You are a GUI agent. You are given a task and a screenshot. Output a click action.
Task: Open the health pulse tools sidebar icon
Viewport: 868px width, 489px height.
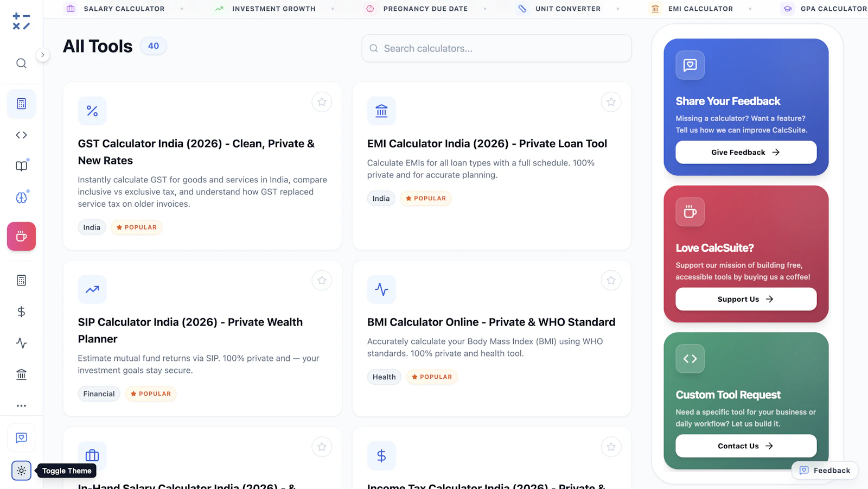(21, 343)
